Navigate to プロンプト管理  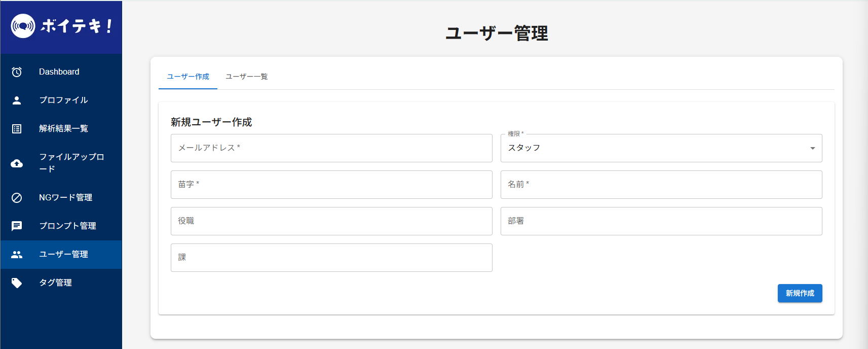[61, 226]
